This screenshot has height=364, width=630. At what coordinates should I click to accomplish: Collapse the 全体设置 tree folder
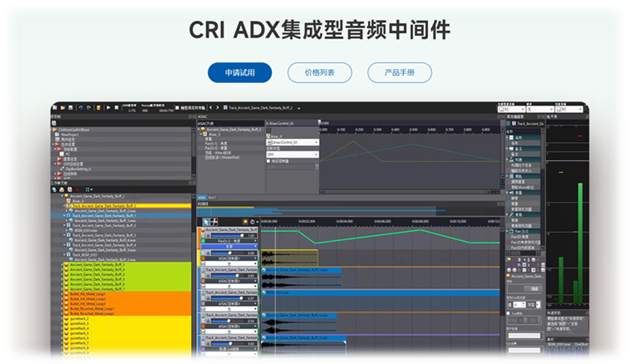tap(53, 145)
